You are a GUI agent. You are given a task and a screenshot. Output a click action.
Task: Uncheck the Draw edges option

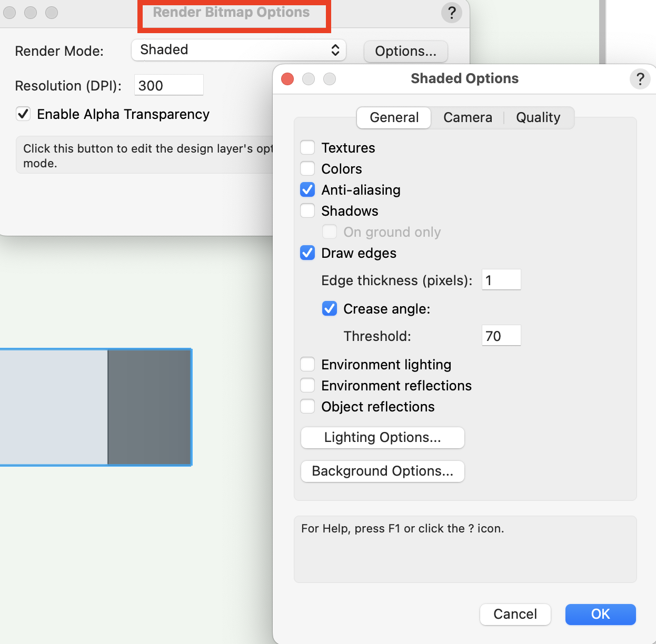(307, 253)
